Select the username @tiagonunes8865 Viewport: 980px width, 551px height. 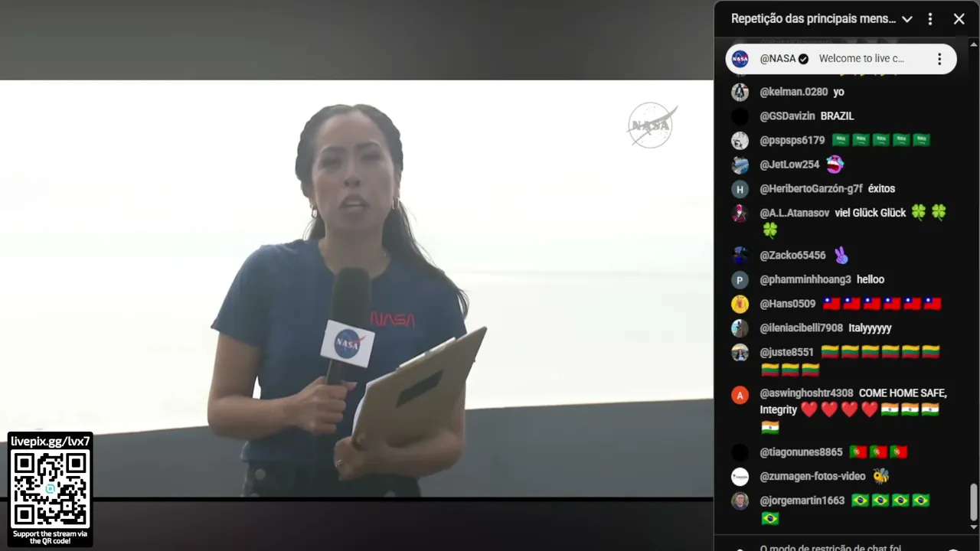pyautogui.click(x=801, y=452)
